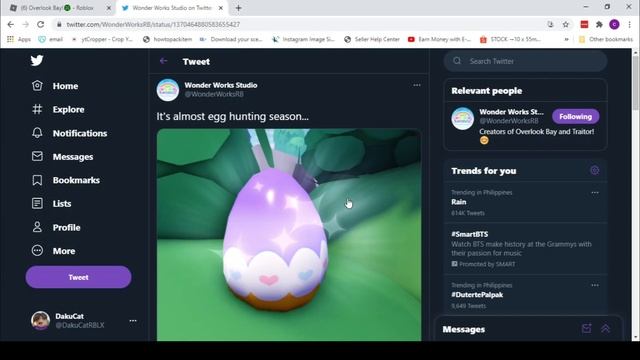Open the Apps bookmark
The width and height of the screenshot is (640, 360).
pyautogui.click(x=19, y=39)
